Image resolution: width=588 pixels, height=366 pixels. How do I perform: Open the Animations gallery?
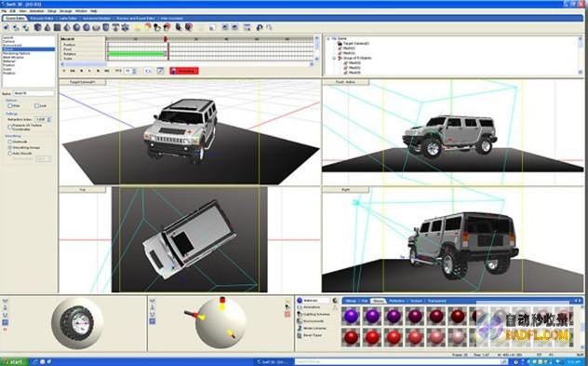[x=309, y=307]
